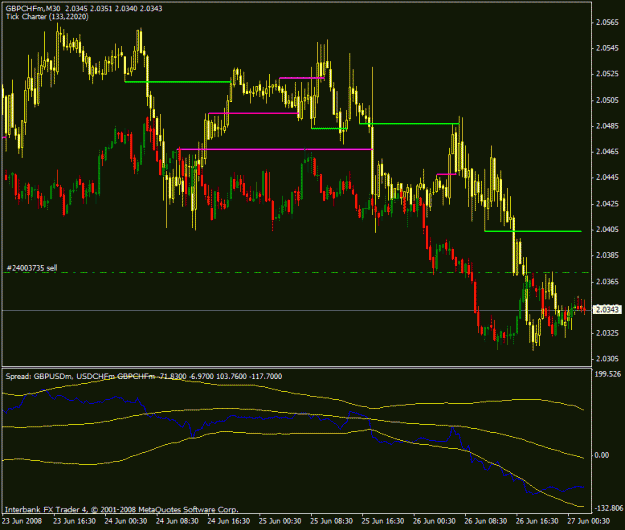The image size is (625, 530).
Task: Click the 26 Jun 08:30 time axis label
Action: (x=485, y=521)
